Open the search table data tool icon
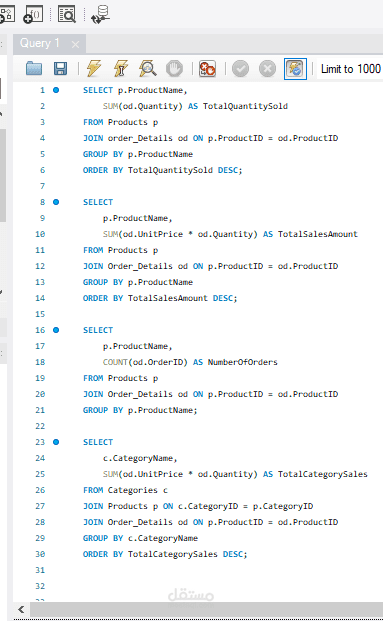The width and height of the screenshot is (383, 621). [x=67, y=14]
